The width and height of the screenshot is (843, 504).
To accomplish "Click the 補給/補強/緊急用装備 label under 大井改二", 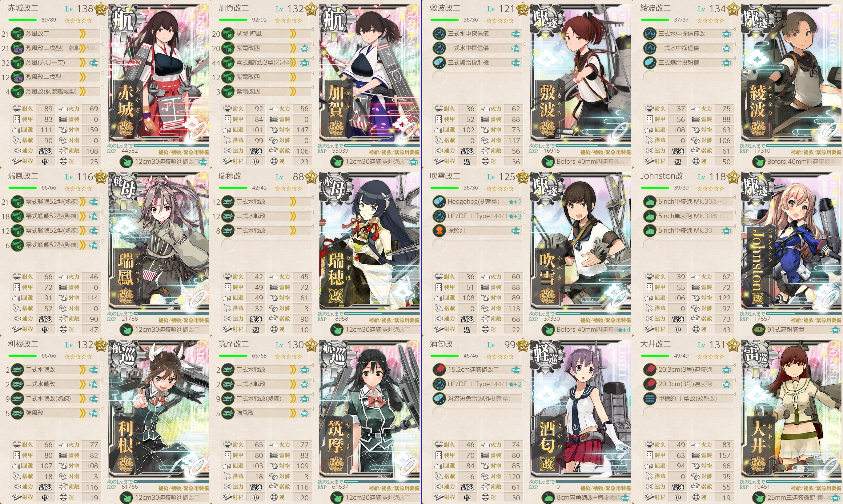I will pos(816,488).
